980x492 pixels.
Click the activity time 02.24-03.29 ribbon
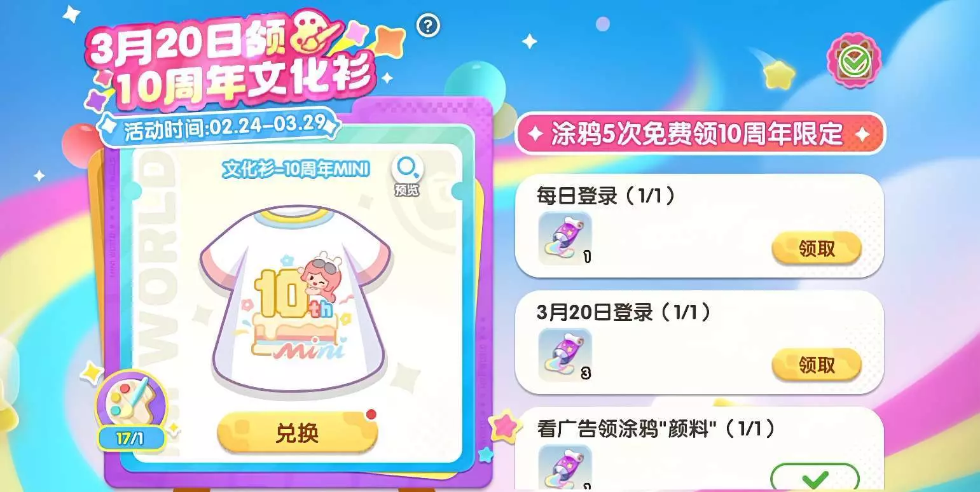tap(219, 127)
